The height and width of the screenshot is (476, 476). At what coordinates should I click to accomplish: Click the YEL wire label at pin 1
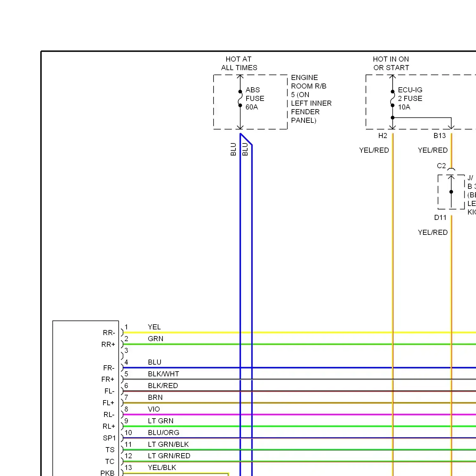pyautogui.click(x=154, y=327)
